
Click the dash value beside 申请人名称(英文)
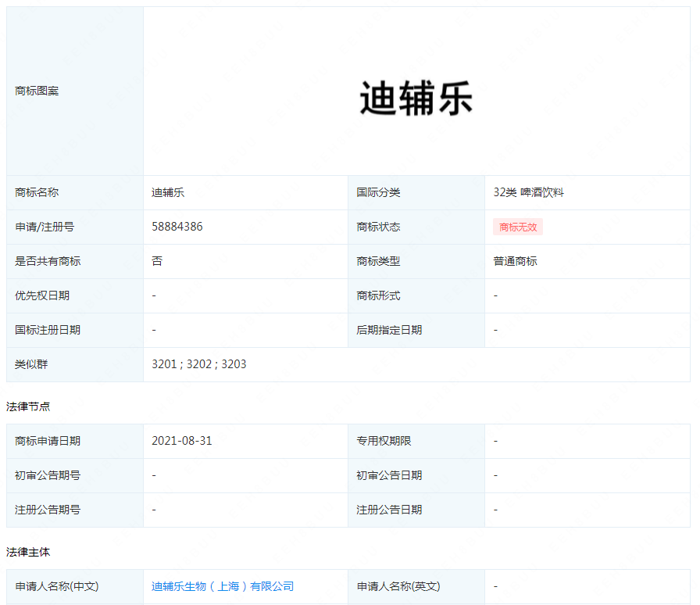click(495, 586)
